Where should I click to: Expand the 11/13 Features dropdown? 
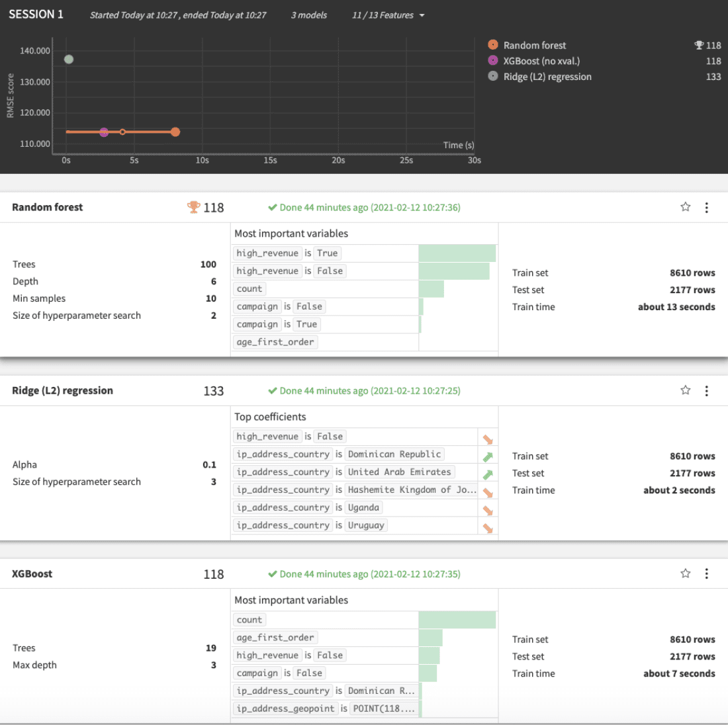click(388, 15)
